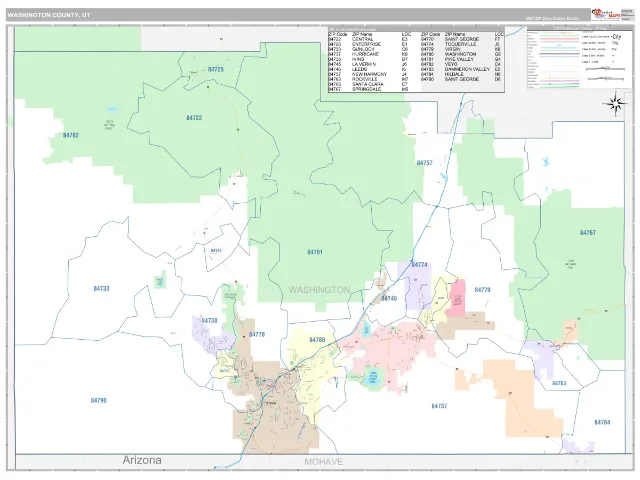Click the Market Maps logo in header

click(x=606, y=15)
